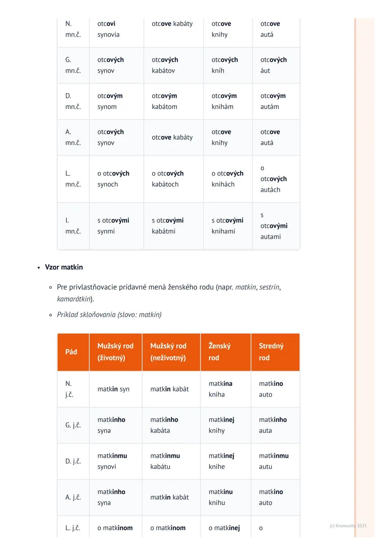Select the "Mužský rod (neživotný)" column header
This screenshot has width=392, height=555.
[168, 352]
